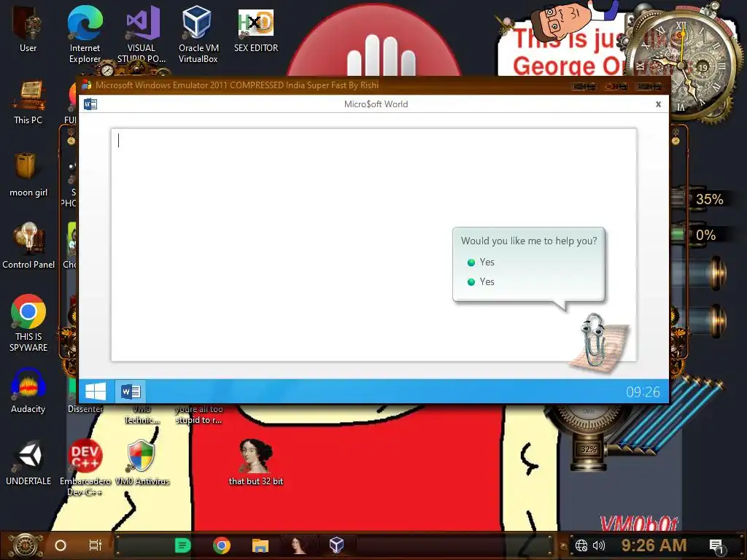Click the volume speaker tray icon
The image size is (747, 560).
pos(599,545)
